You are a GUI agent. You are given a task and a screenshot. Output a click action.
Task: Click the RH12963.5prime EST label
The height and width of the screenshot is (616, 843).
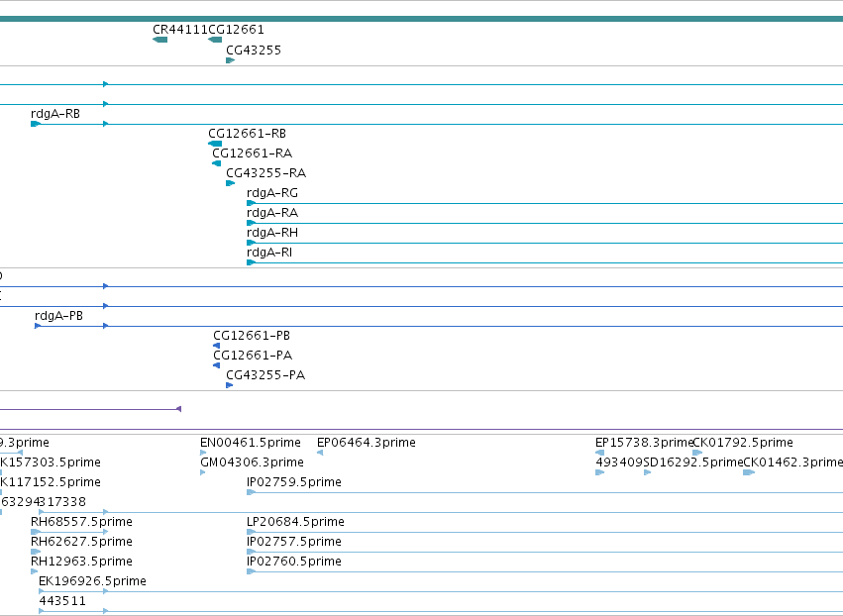81,562
